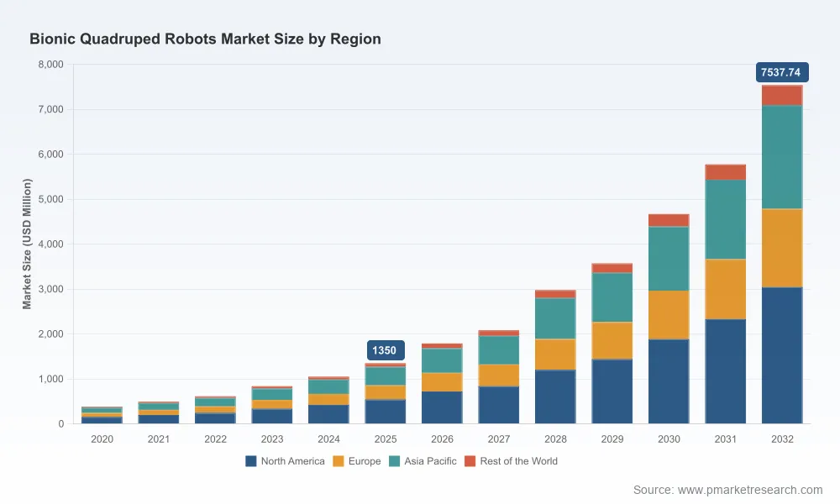Select the 2026 North America bar segment

(x=442, y=407)
